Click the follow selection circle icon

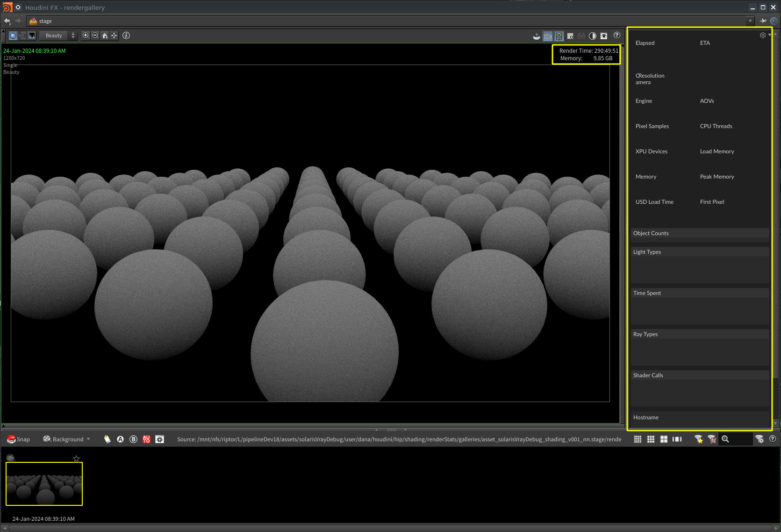coord(774,21)
